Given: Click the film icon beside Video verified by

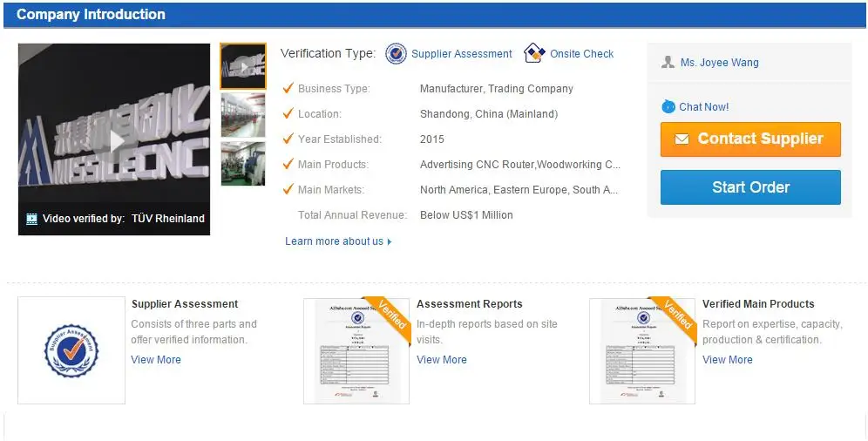Looking at the screenshot, I should (32, 219).
